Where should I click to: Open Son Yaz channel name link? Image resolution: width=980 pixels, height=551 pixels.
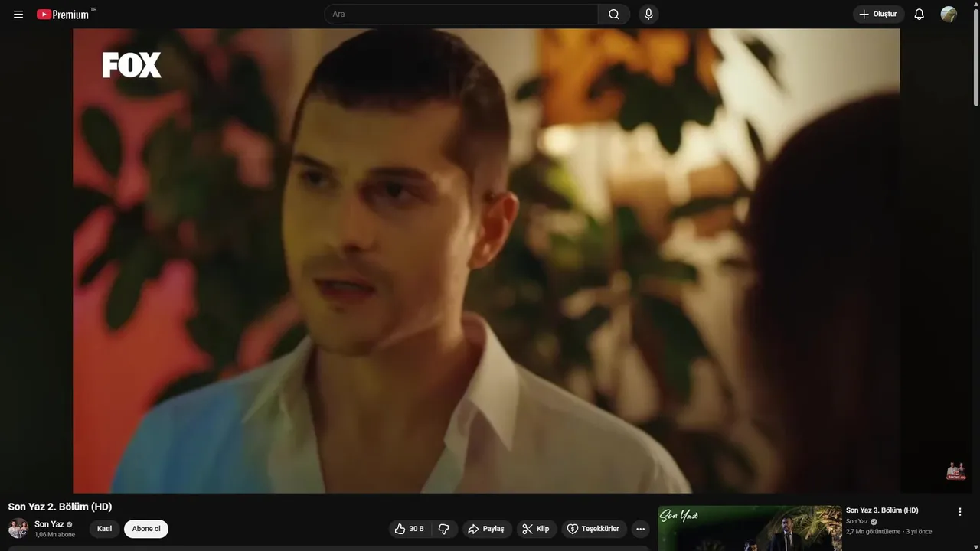(49, 524)
